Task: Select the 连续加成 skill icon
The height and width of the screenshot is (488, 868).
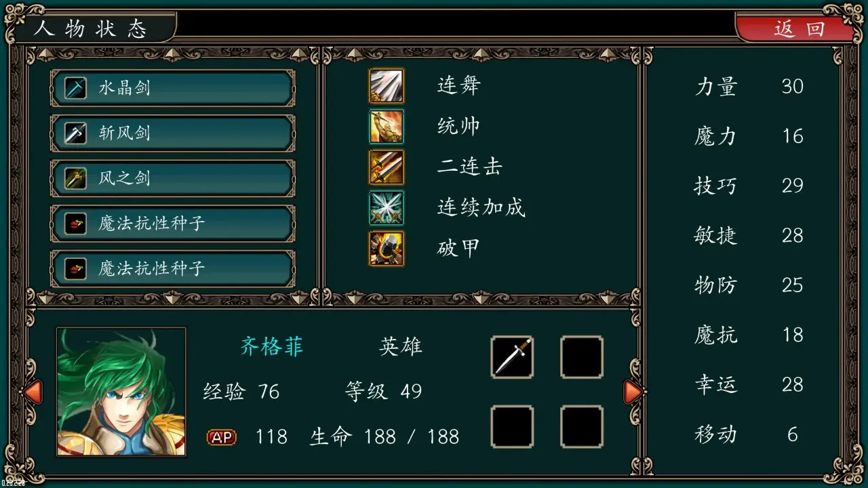Action: coord(387,208)
